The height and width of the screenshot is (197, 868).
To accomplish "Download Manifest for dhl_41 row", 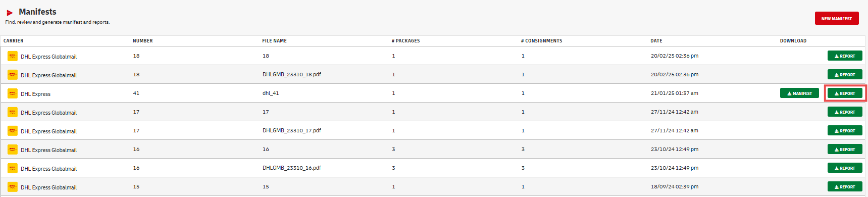I will 799,93.
